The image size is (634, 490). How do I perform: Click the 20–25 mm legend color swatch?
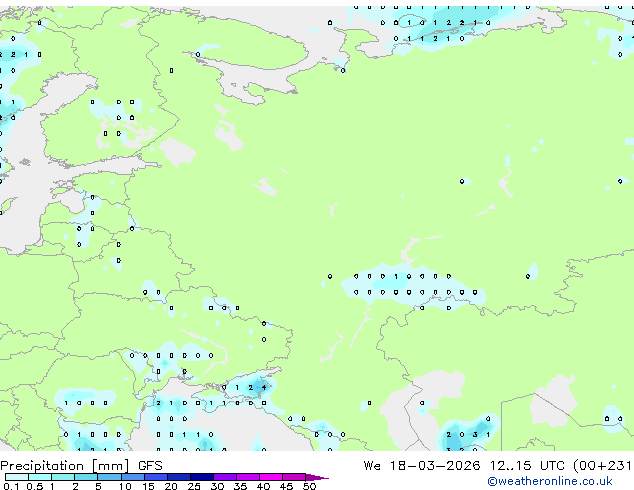(179, 477)
